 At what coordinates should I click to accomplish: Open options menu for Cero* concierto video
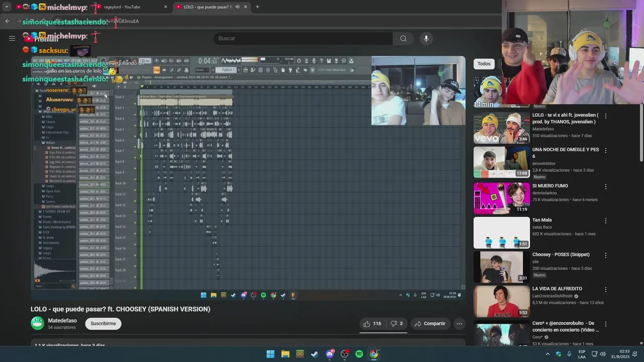605,324
